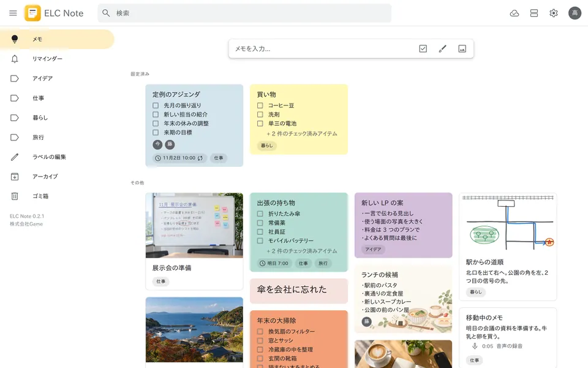Screen dimensions: 588x368
Task: Click the 今 collaborator avatar on agenda note
Action: click(157, 144)
